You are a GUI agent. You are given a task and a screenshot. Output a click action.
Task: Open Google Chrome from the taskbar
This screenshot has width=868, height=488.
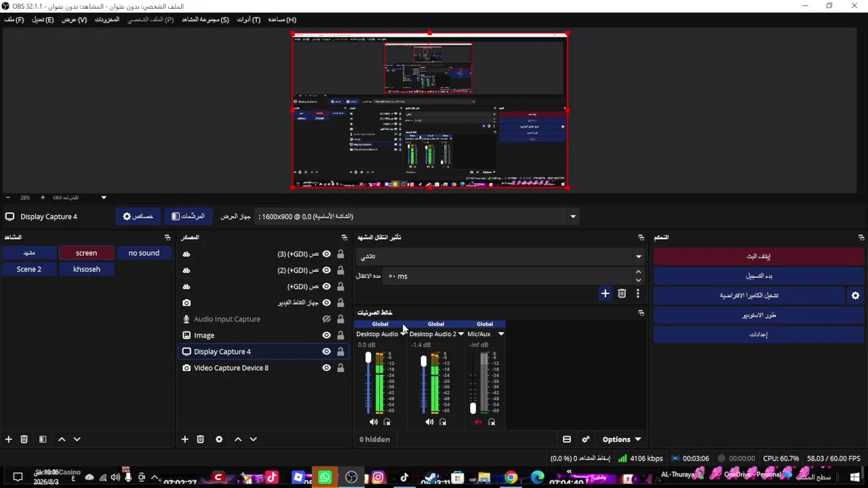coord(511,478)
